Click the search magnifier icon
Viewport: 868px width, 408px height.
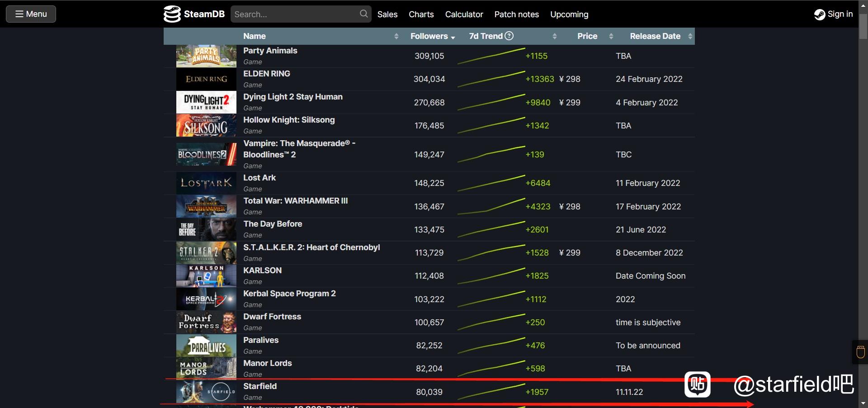click(363, 14)
